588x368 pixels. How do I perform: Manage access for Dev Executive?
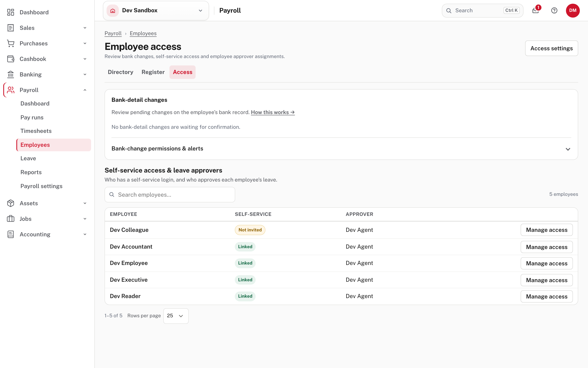pos(547,280)
